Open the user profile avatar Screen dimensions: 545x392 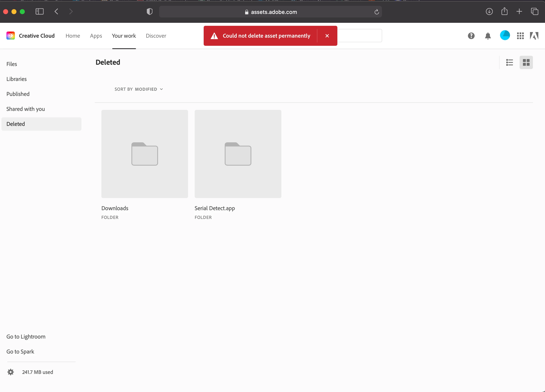click(505, 36)
